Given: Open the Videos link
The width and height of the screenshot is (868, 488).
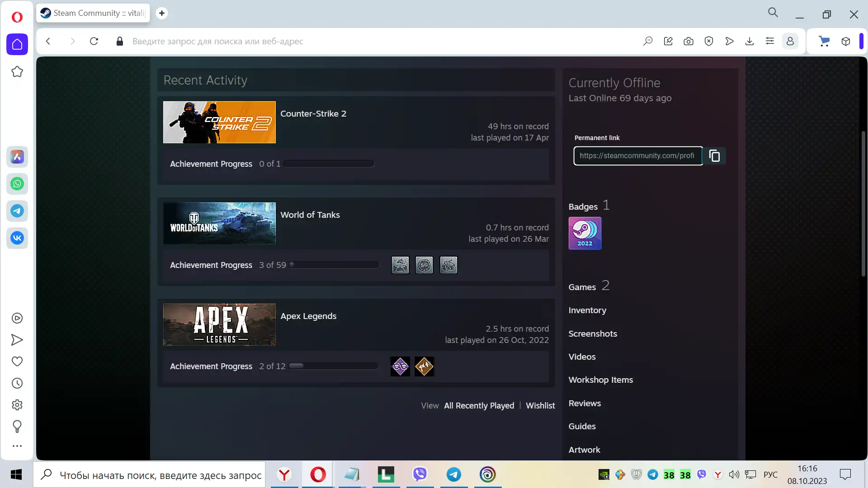Looking at the screenshot, I should click(582, 357).
